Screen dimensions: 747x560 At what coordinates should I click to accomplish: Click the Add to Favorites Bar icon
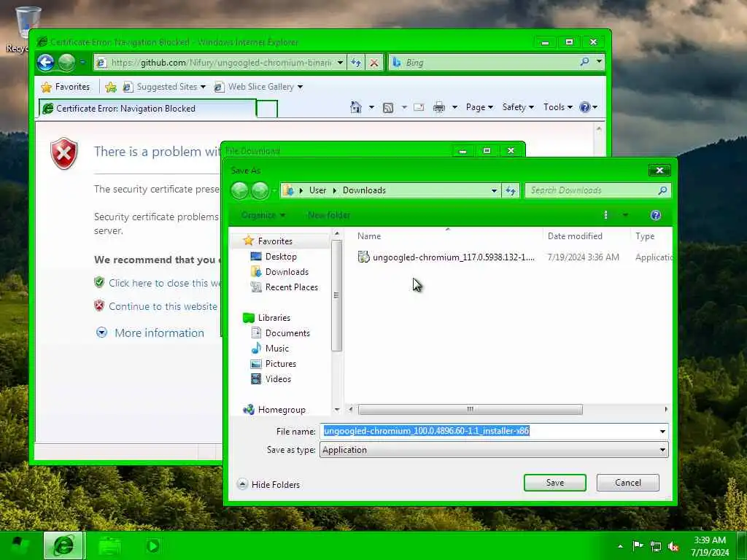click(x=111, y=87)
